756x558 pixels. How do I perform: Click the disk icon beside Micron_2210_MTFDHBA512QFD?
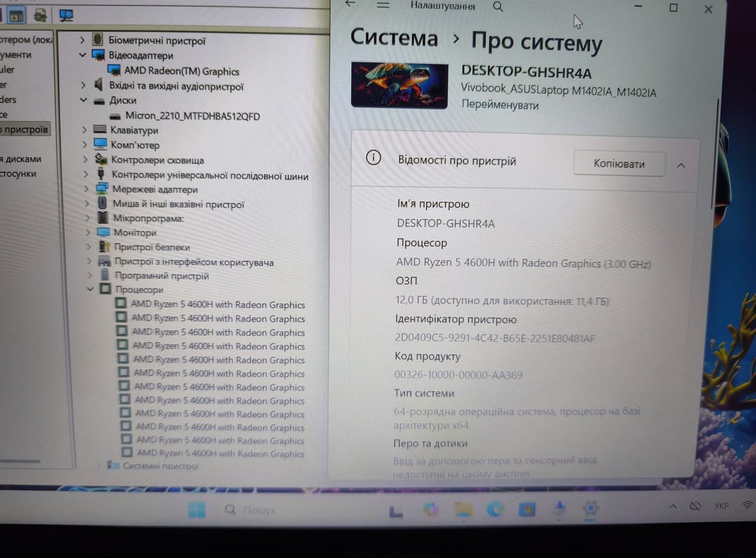tap(115, 116)
